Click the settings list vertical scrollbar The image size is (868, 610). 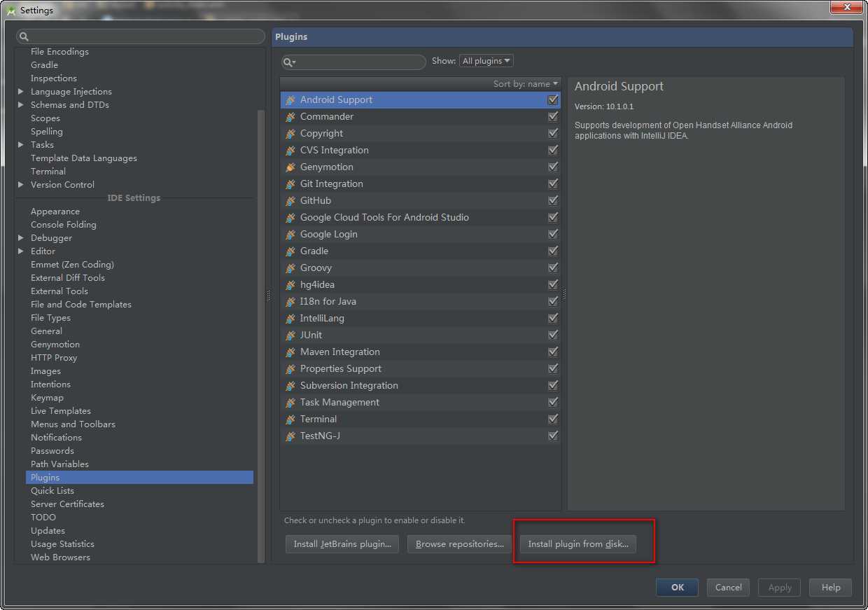point(261,336)
